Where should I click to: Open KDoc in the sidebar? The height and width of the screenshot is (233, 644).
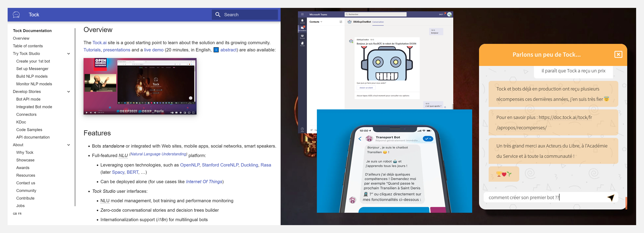pos(21,122)
